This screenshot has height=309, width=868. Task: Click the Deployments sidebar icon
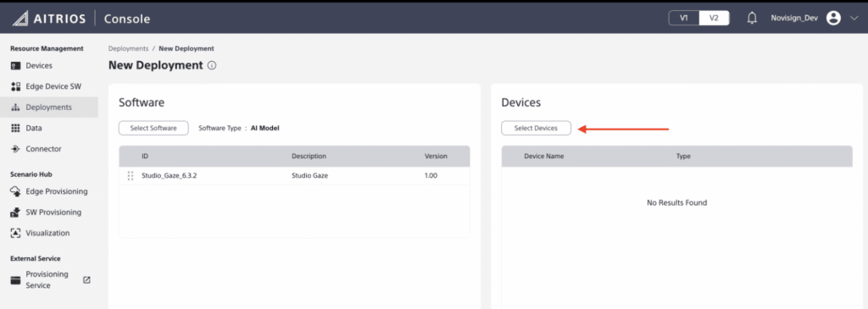(x=15, y=108)
